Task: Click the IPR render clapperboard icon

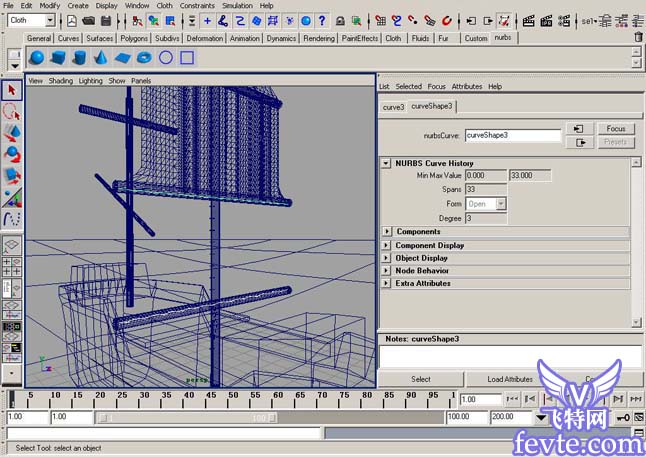Action: (x=546, y=21)
